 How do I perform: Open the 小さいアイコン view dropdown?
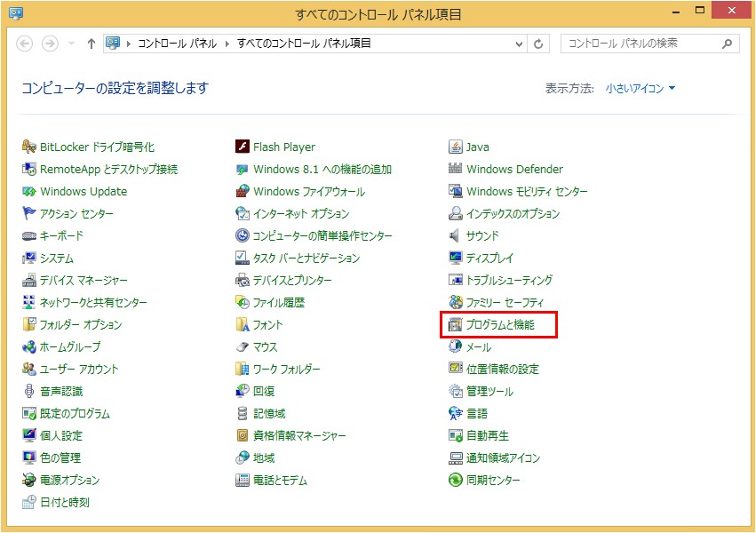click(x=640, y=88)
